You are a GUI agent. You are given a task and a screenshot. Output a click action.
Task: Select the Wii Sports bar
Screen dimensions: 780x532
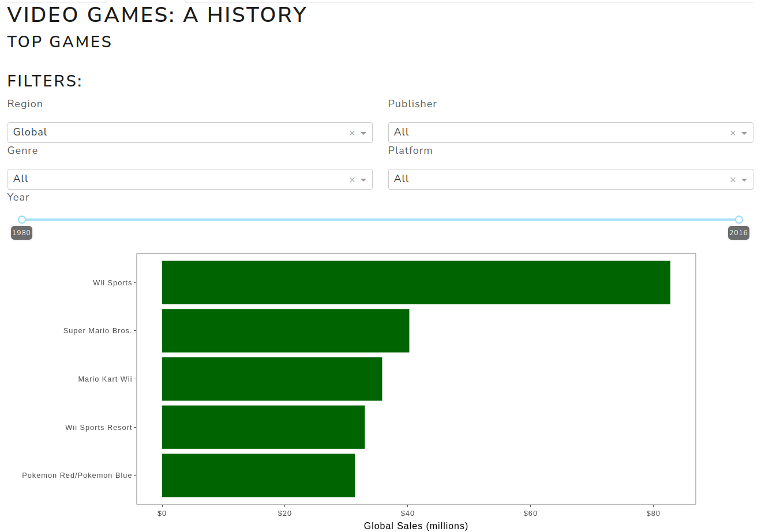(x=416, y=282)
